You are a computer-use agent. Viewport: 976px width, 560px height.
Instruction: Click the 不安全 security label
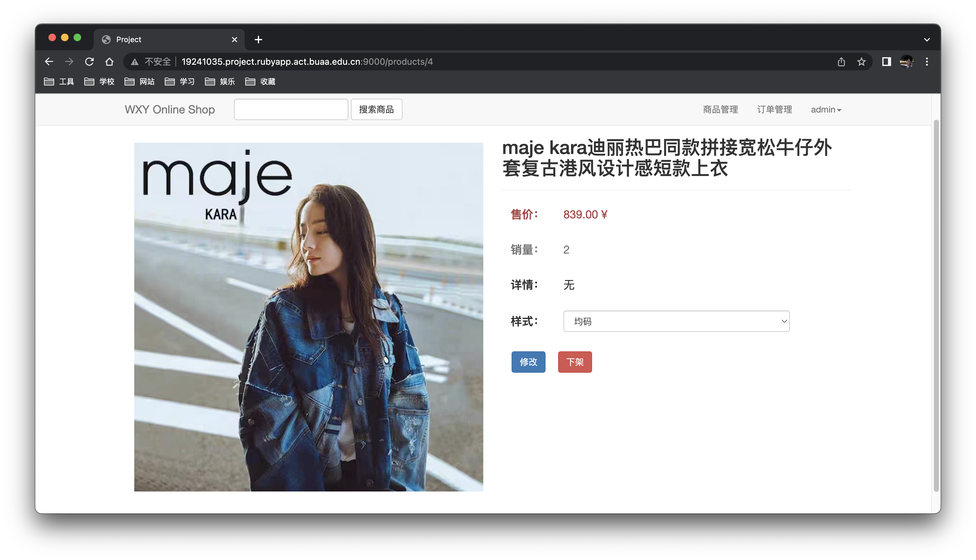pos(157,62)
